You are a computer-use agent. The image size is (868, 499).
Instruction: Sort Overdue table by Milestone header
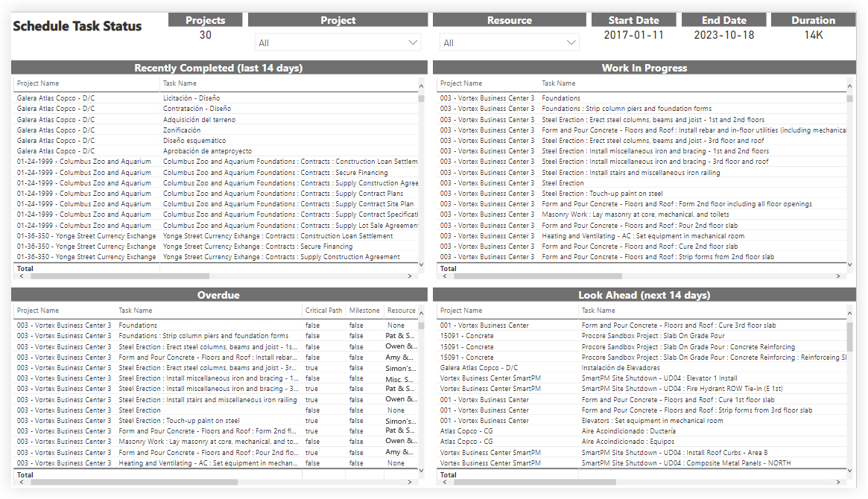pos(364,311)
